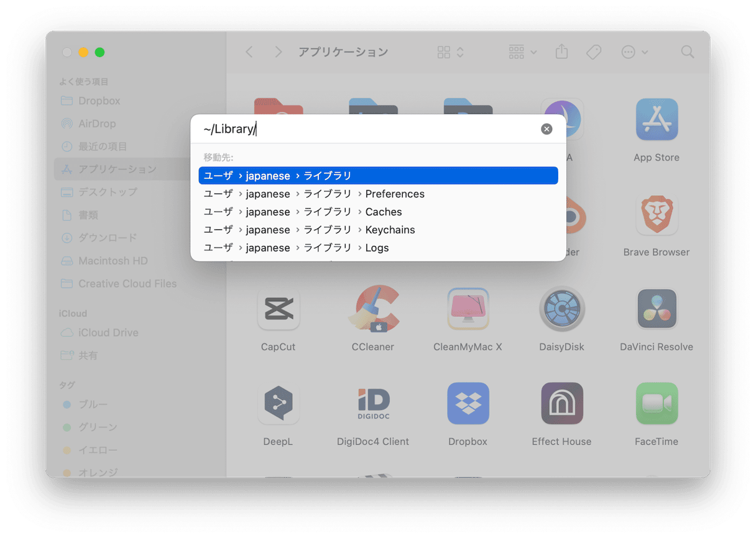Click the CapCut app label
This screenshot has width=756, height=538.
(x=278, y=347)
